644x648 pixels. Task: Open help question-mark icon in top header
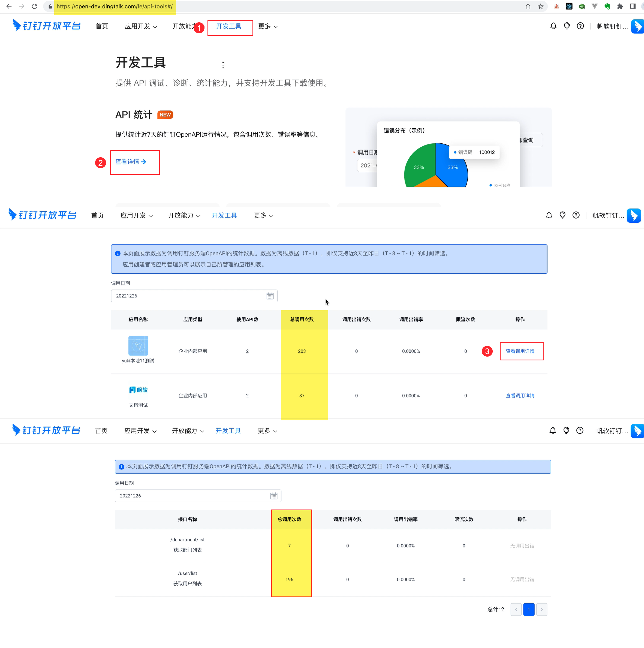(580, 26)
